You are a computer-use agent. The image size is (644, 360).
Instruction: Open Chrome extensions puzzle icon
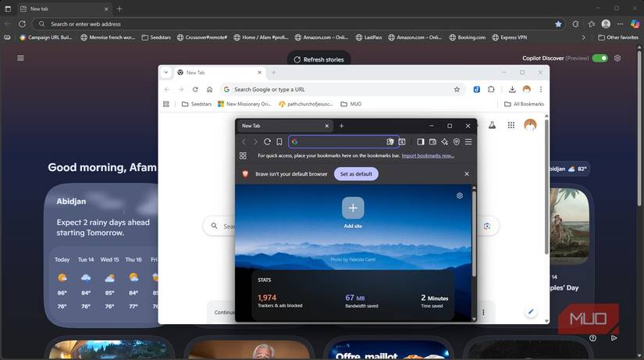(491, 90)
